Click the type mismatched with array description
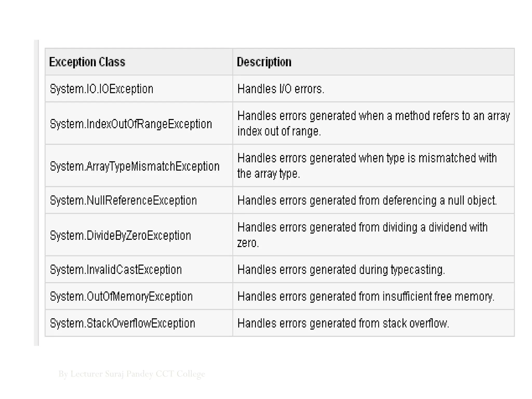The height and width of the screenshot is (399, 532). point(367,166)
